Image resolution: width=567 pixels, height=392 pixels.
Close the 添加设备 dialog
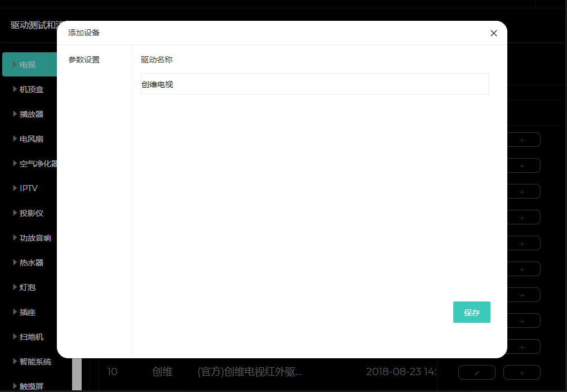pos(494,33)
